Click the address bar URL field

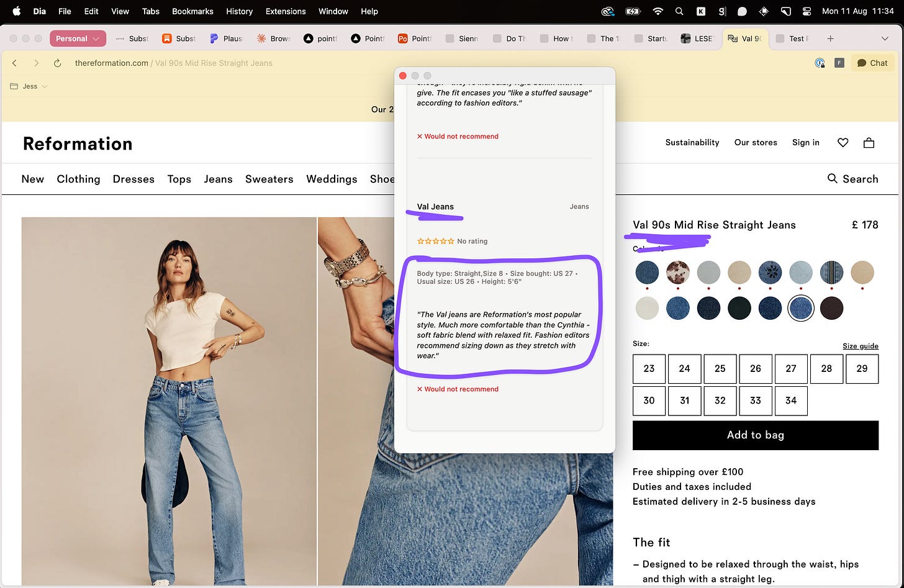[174, 63]
